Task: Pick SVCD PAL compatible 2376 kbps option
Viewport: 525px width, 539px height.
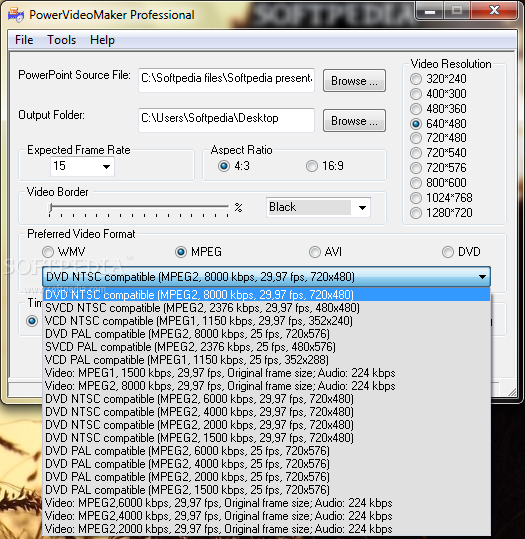Action: 266,347
